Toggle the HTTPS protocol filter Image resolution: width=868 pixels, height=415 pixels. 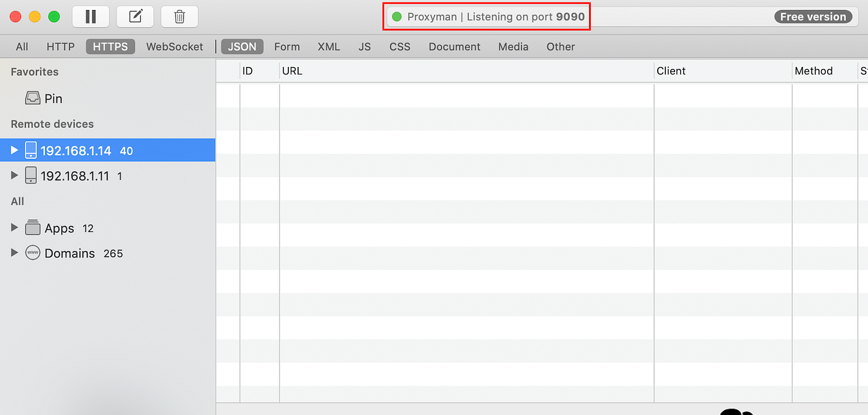(x=110, y=47)
